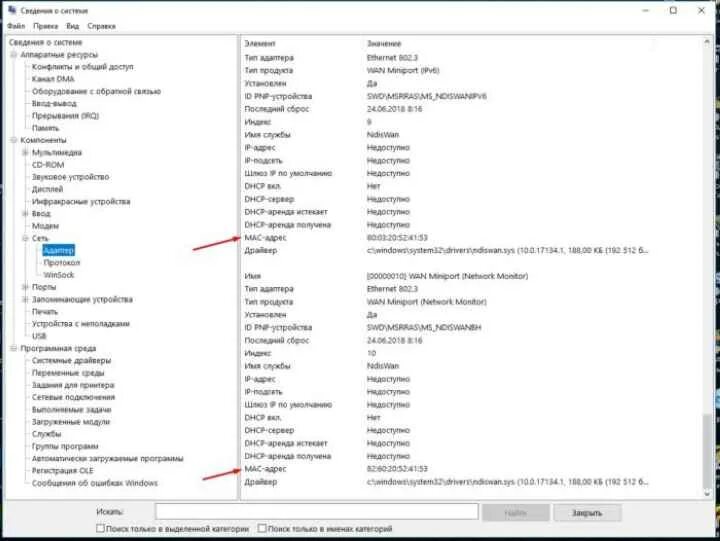Image resolution: width=720 pixels, height=541 pixels.
Task: Select Группы программ item
Action: click(65, 446)
